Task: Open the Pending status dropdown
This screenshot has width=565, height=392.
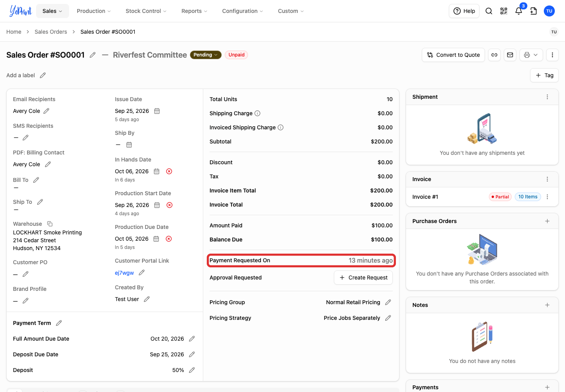Action: tap(206, 55)
